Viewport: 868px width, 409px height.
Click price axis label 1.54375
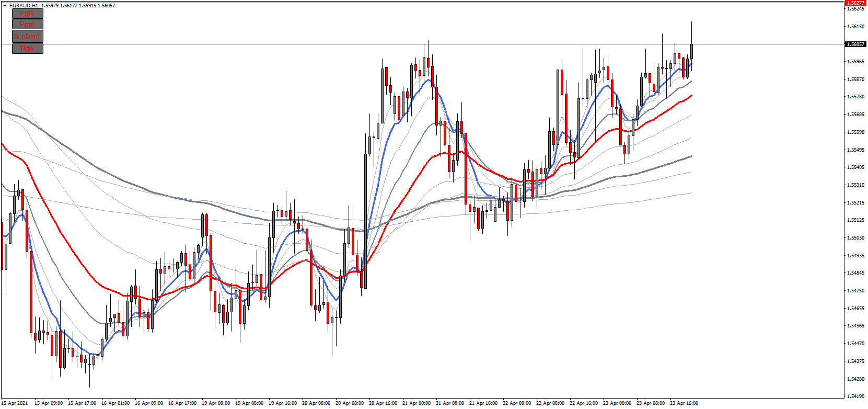(x=855, y=361)
